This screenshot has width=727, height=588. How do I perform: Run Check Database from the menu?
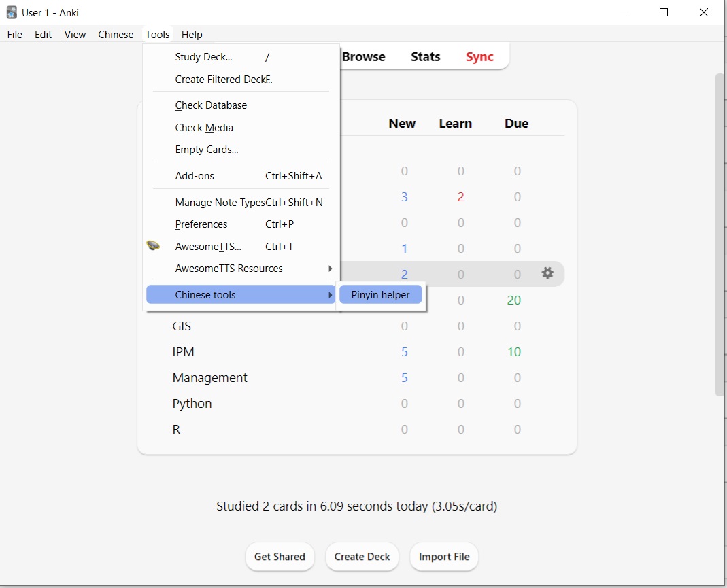tap(241, 105)
